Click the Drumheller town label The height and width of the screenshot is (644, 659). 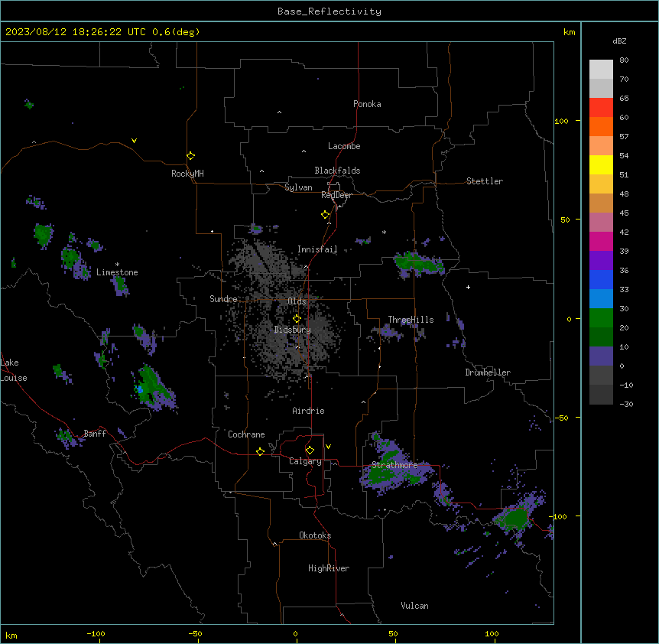click(x=488, y=372)
